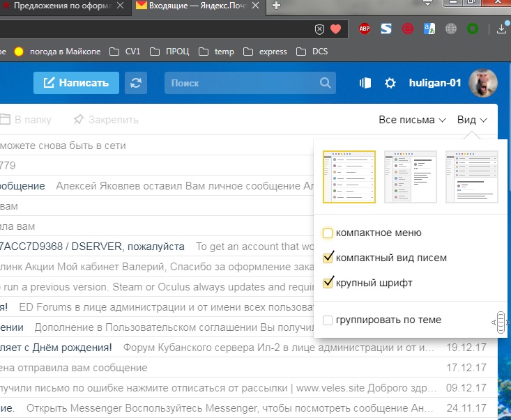Open the translator extension icon
This screenshot has height=420, width=511.
429,29
